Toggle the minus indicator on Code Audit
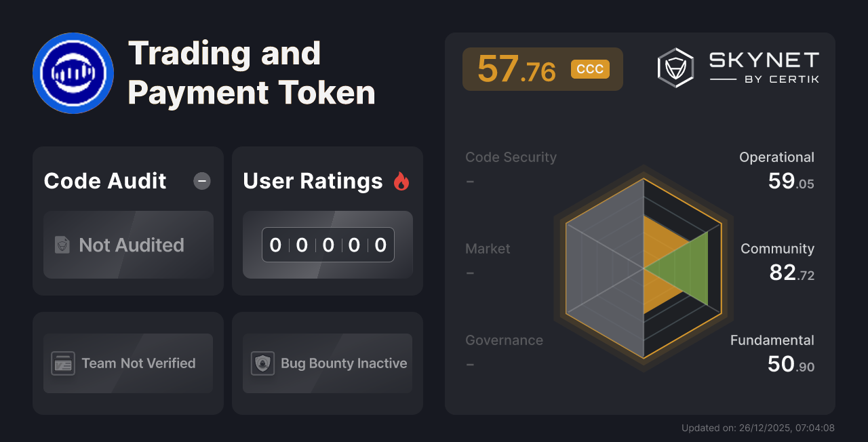The image size is (868, 442). coord(201,181)
